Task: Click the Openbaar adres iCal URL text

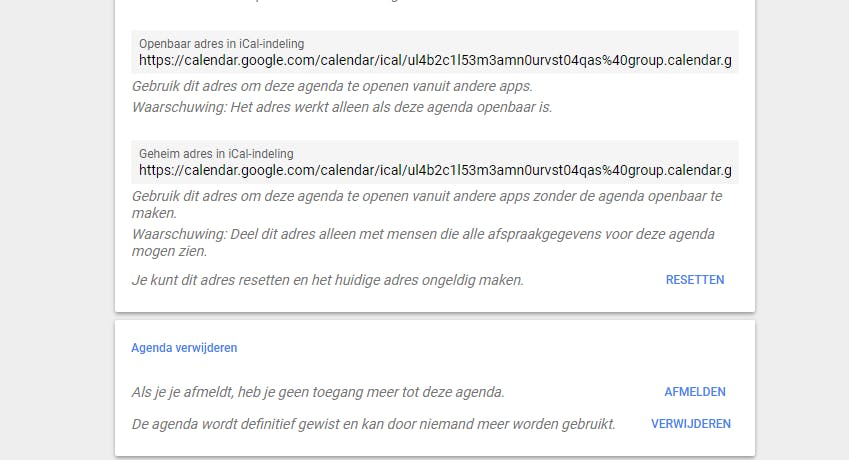Action: 435,61
